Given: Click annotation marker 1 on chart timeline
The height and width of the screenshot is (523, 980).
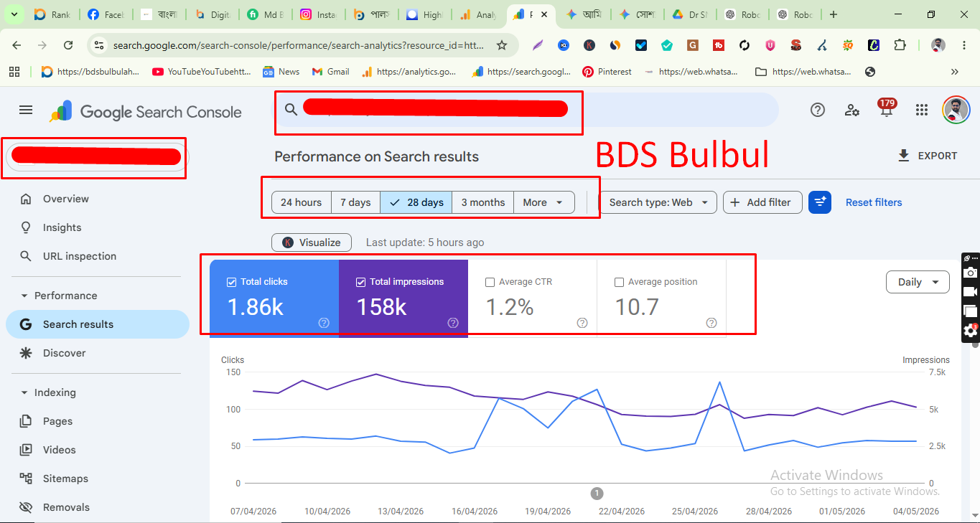Looking at the screenshot, I should click(597, 493).
